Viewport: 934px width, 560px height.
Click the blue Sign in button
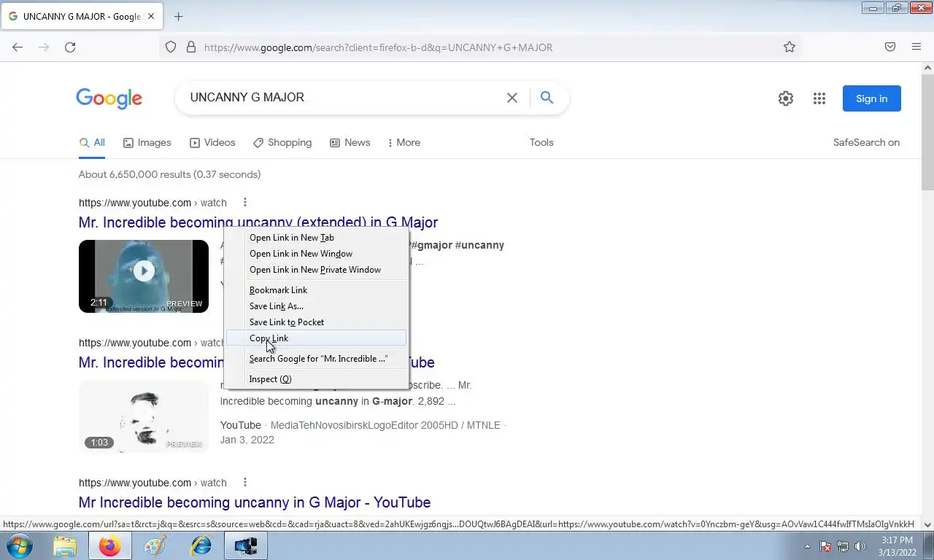872,98
